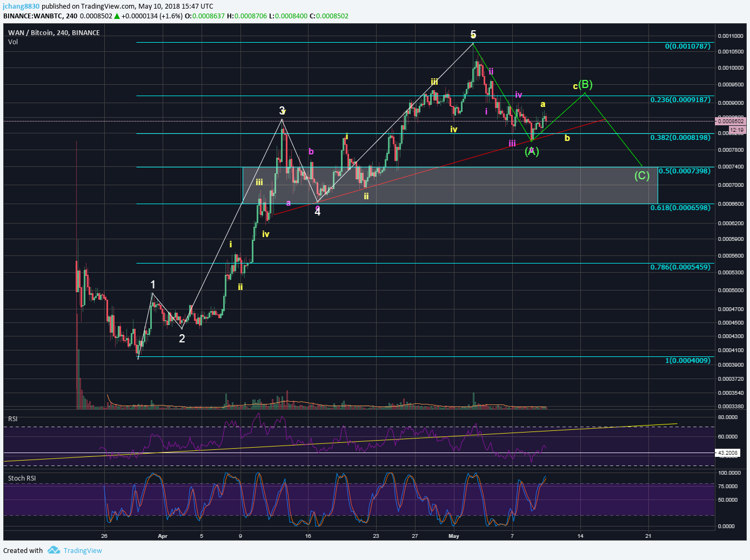Click the Stoch RSI pane label
This screenshot has width=750, height=560.
(22, 478)
